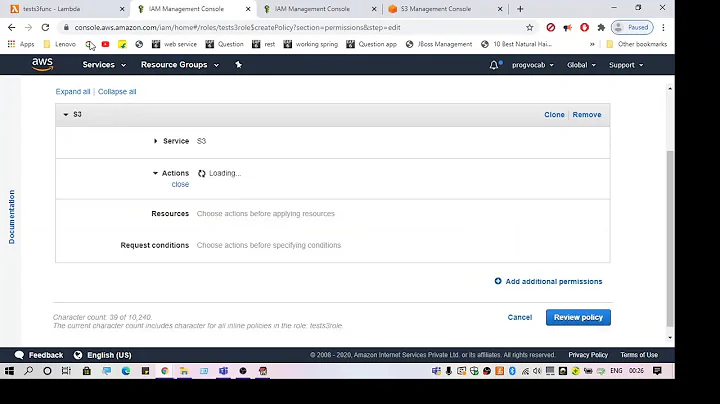Collapse the Actions section arrow
The image size is (720, 404).
tap(156, 173)
